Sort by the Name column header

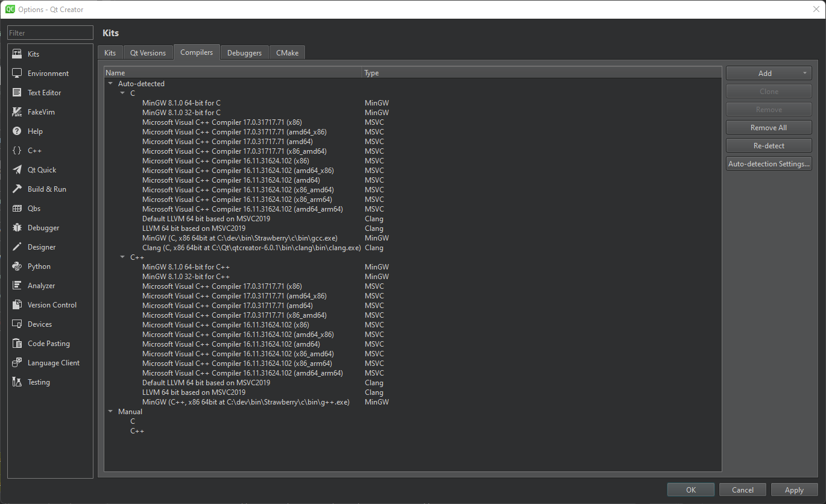point(233,73)
